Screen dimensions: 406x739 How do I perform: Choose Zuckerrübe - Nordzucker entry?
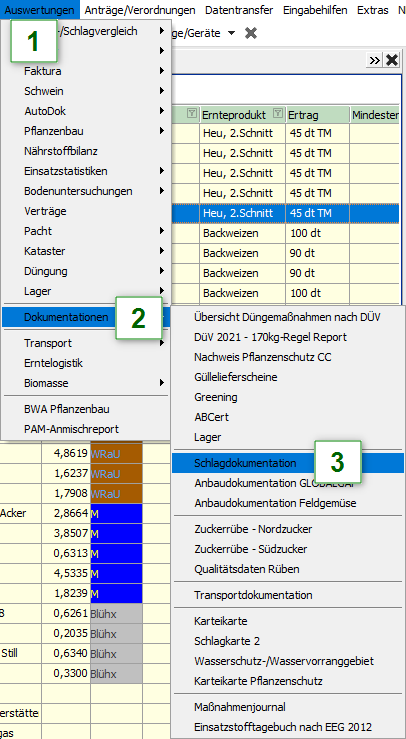(x=288, y=529)
